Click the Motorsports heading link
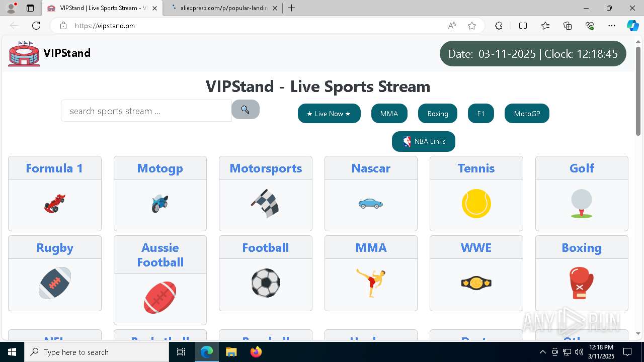 coord(266,168)
